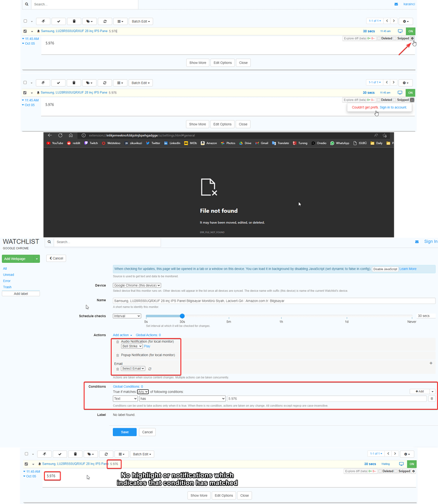
Task: Select the Error filter in the sidebar
Action: (7, 281)
